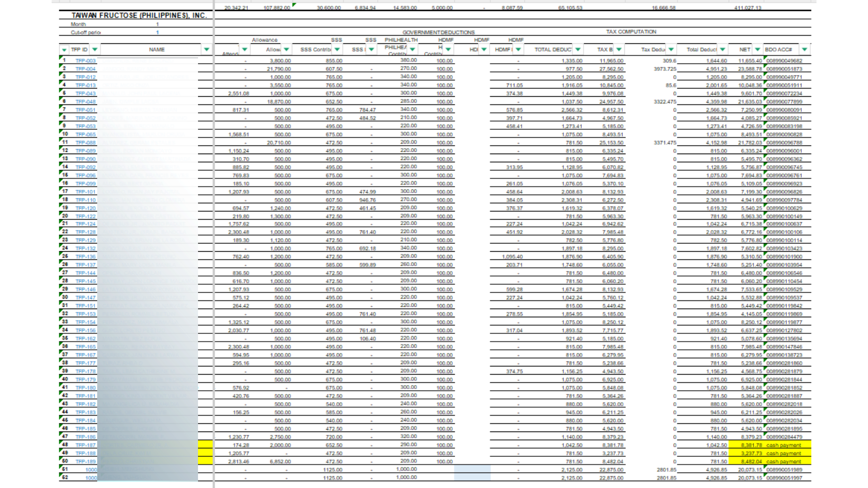
Task: Open the SSS Contribution filter dropdown
Action: click(x=337, y=49)
